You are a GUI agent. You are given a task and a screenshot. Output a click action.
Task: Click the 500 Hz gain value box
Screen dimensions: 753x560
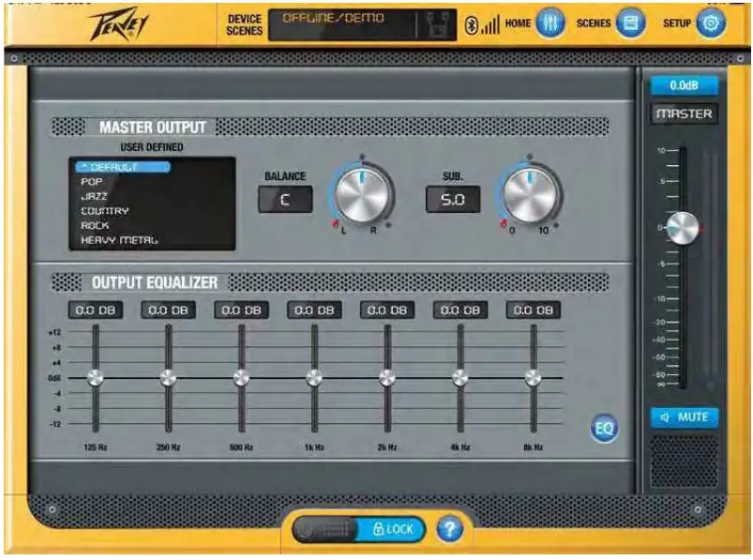[x=241, y=310]
